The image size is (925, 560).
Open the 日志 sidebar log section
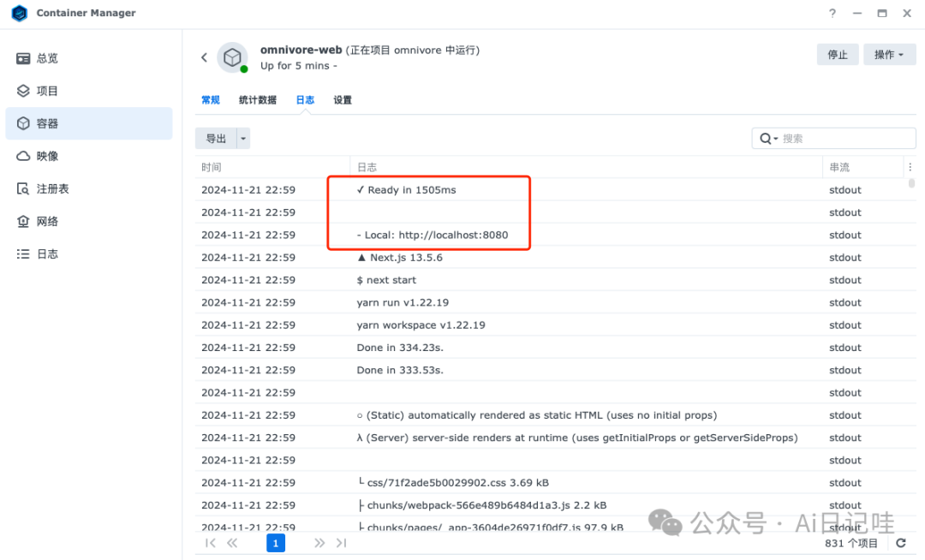coord(88,254)
